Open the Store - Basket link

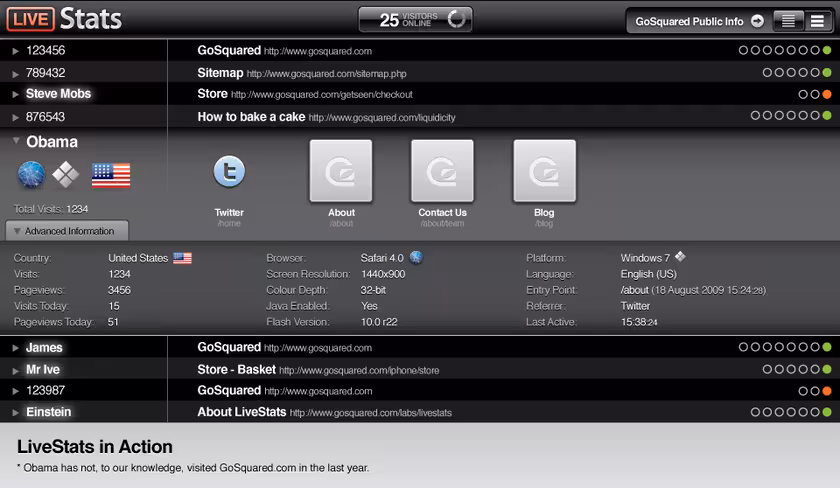click(318, 370)
